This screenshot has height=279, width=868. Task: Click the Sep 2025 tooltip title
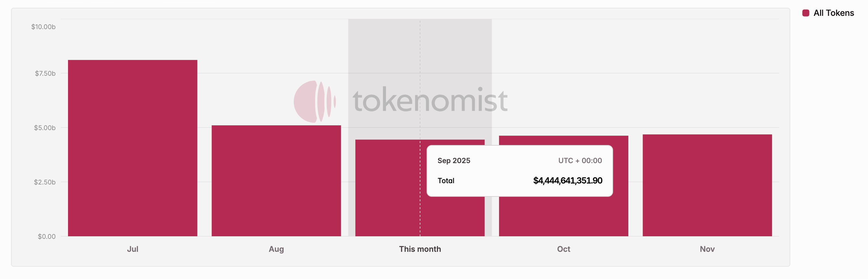[453, 161]
